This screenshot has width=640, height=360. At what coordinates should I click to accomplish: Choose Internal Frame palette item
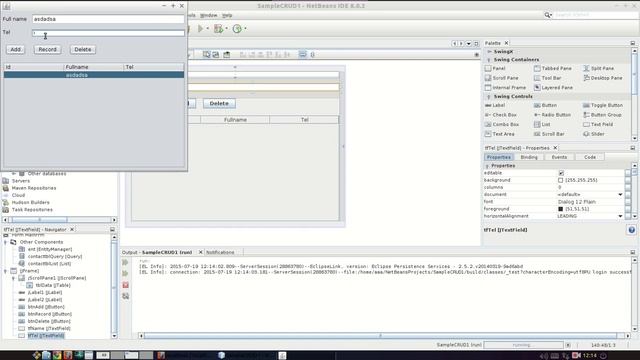tap(505, 87)
